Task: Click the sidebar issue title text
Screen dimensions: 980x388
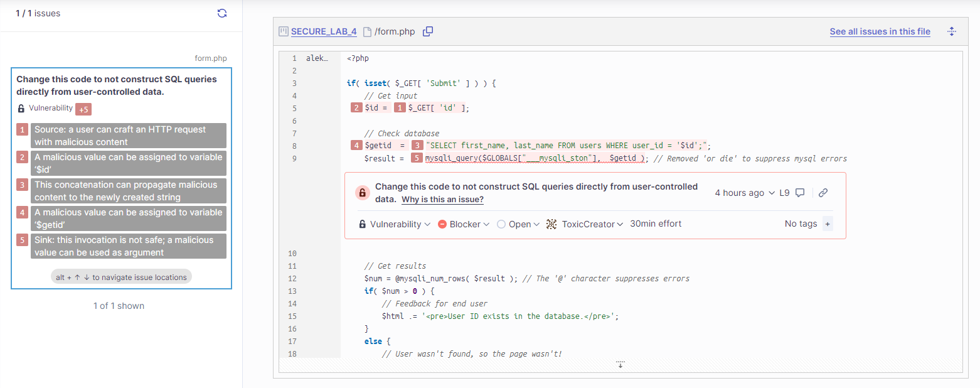Action: click(x=117, y=85)
